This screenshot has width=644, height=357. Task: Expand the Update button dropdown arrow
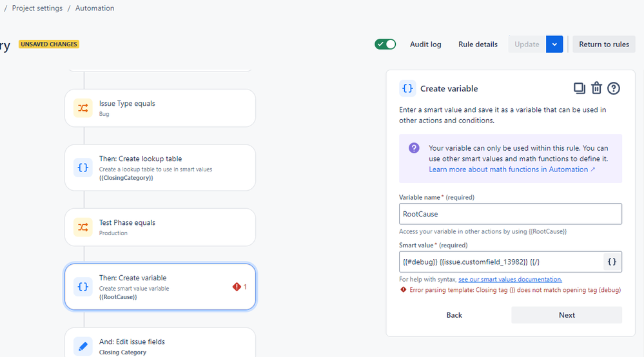click(554, 44)
